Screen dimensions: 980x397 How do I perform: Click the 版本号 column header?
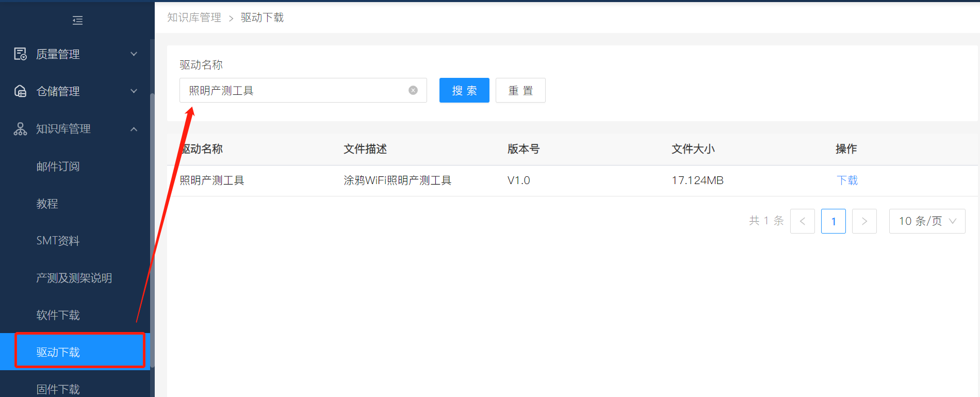(524, 149)
